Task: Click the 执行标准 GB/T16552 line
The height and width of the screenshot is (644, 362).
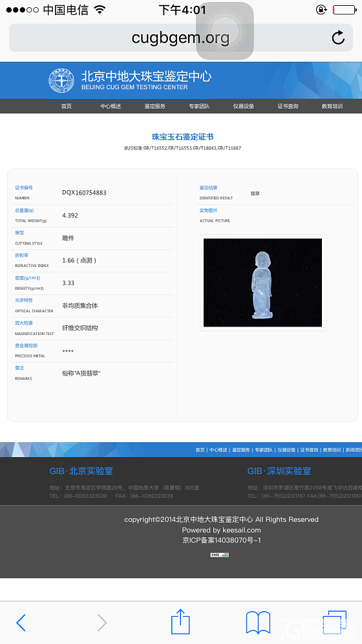Action: click(183, 148)
